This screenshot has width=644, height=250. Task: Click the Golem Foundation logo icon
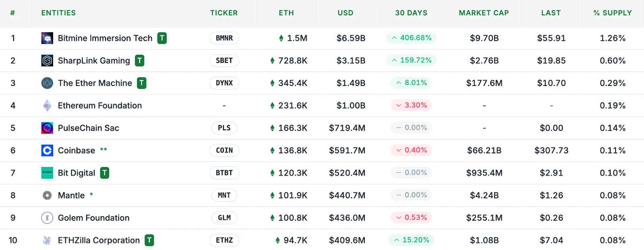[47, 218]
